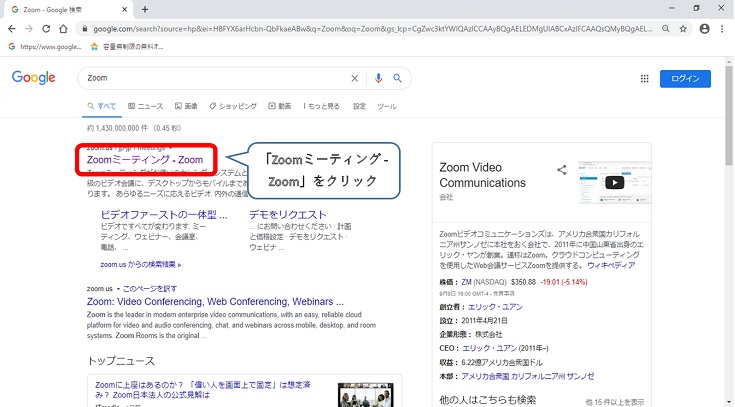
Task: Go back with the browser back arrow
Action: (x=12, y=29)
